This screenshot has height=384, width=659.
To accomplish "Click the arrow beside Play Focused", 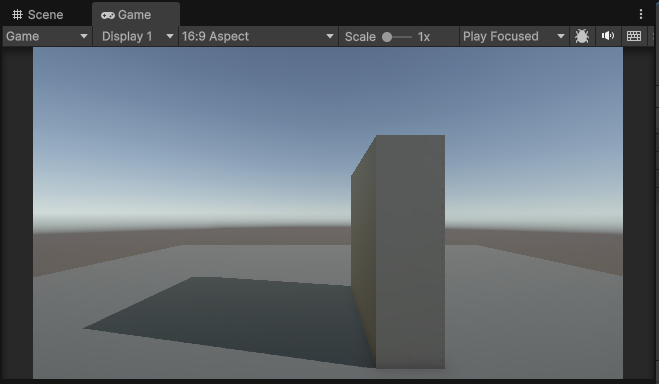I will (x=561, y=36).
